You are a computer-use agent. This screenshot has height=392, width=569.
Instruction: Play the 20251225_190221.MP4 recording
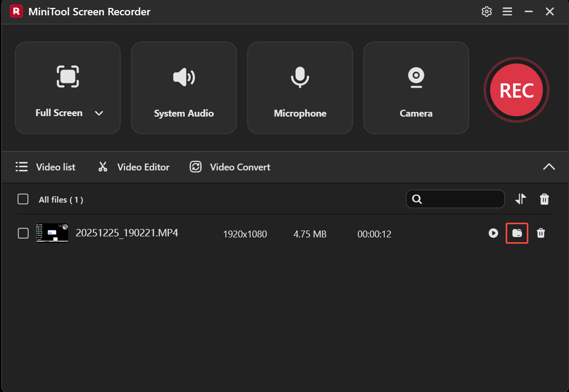(x=493, y=233)
